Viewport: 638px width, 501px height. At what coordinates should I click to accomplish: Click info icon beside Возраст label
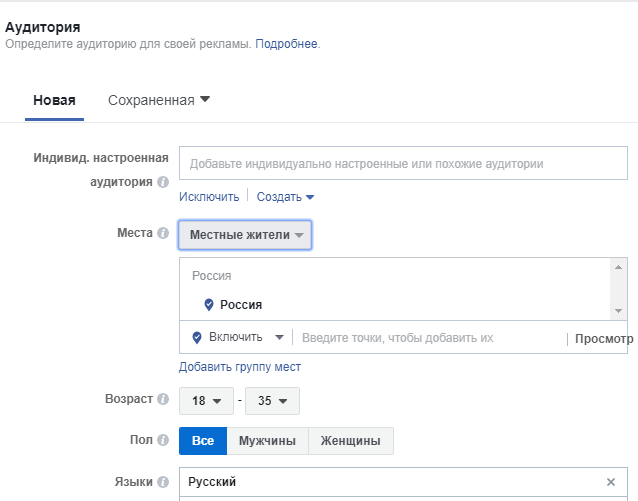pos(163,399)
